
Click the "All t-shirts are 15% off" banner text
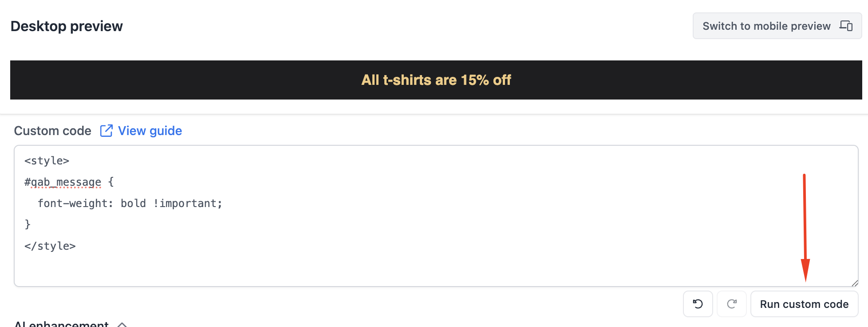(x=436, y=80)
